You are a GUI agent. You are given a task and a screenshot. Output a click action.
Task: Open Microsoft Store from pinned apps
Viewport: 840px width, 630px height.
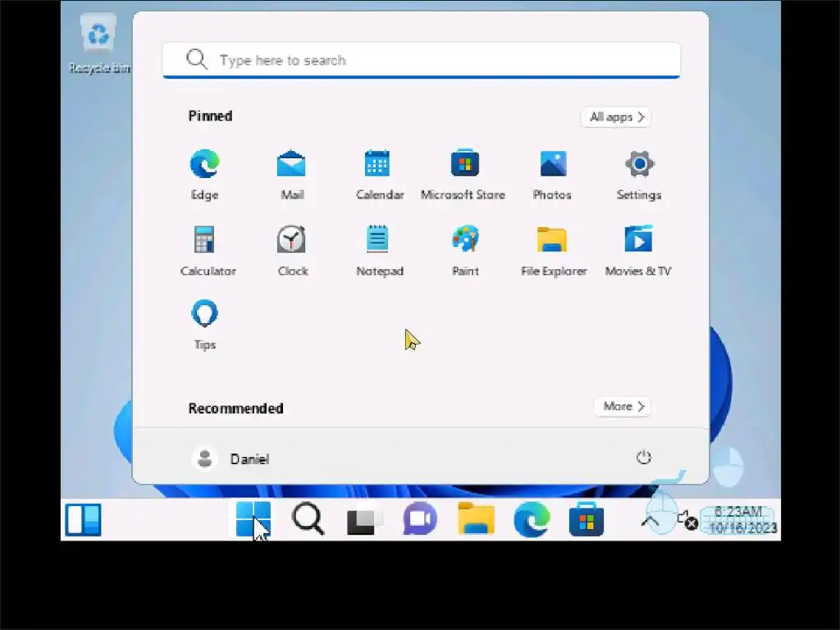pyautogui.click(x=463, y=175)
